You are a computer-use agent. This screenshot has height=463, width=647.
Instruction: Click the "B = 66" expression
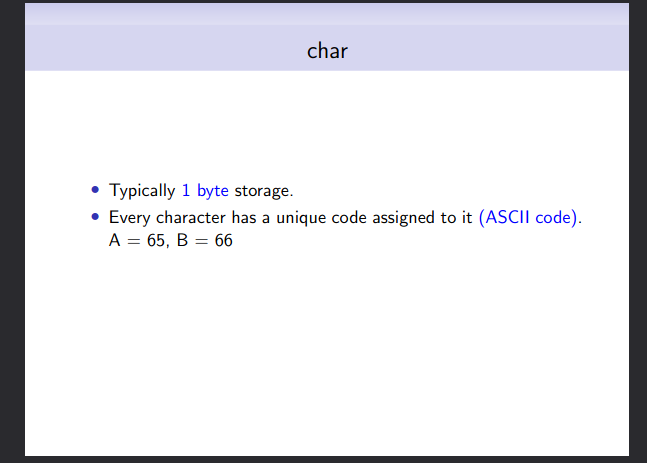pos(205,241)
